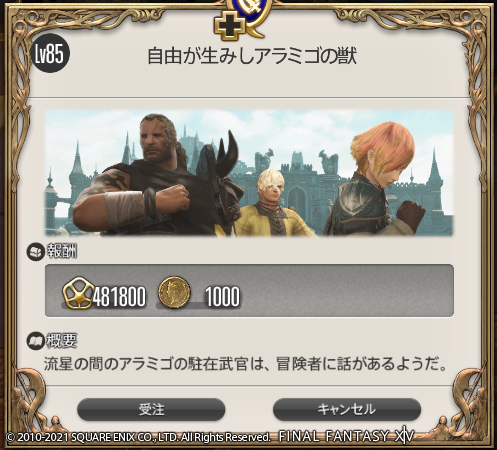Click the 481800 experience reward value

click(x=119, y=296)
